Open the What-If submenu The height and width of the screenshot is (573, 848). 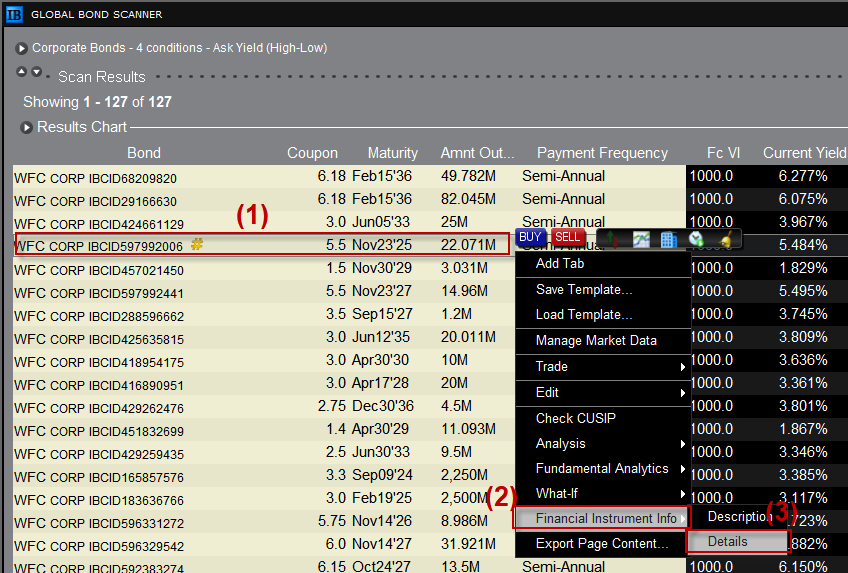pyautogui.click(x=604, y=494)
